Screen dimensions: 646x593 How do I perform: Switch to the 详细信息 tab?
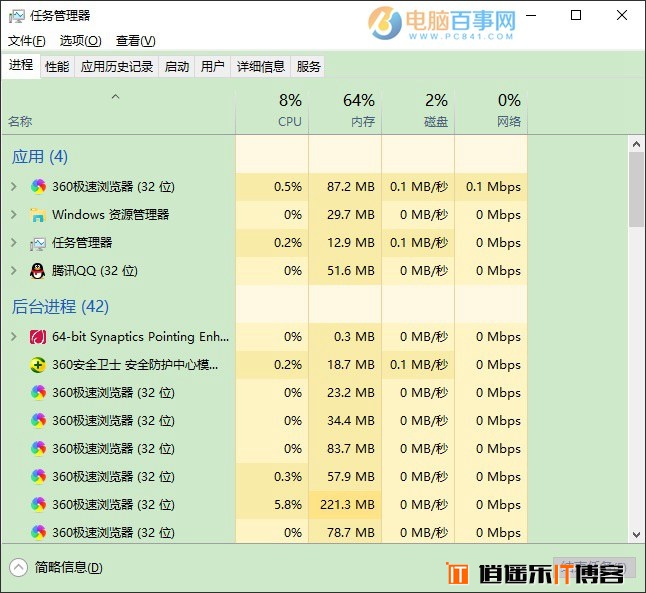pyautogui.click(x=261, y=66)
